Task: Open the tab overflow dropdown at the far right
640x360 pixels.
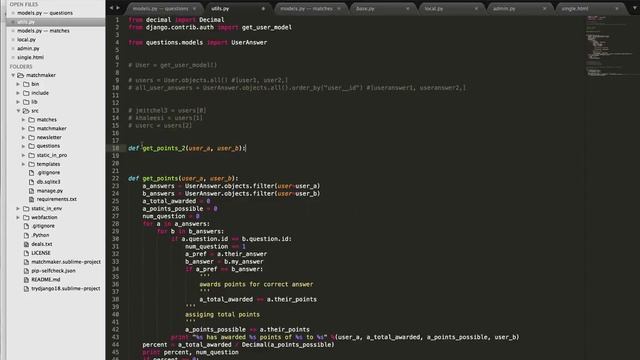Action: click(x=635, y=8)
